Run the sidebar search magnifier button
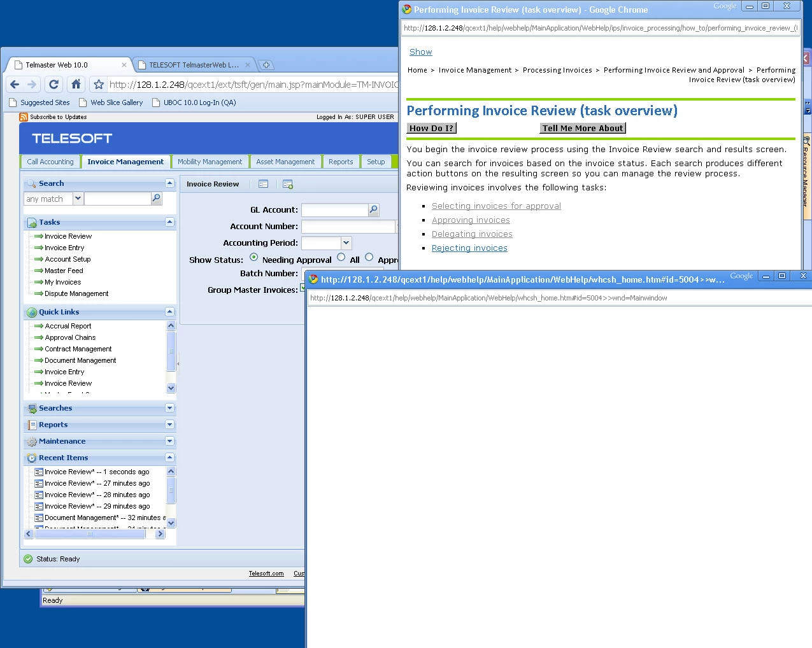The image size is (812, 648). click(156, 199)
